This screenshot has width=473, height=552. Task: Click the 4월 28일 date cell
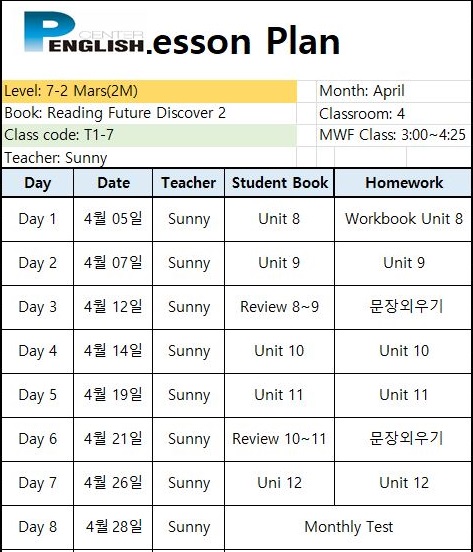[x=113, y=527]
